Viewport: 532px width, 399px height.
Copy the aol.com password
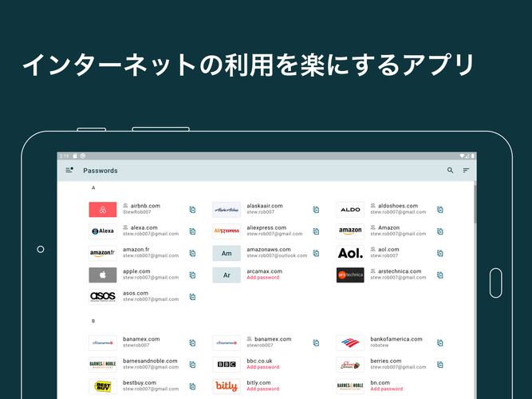coord(440,253)
